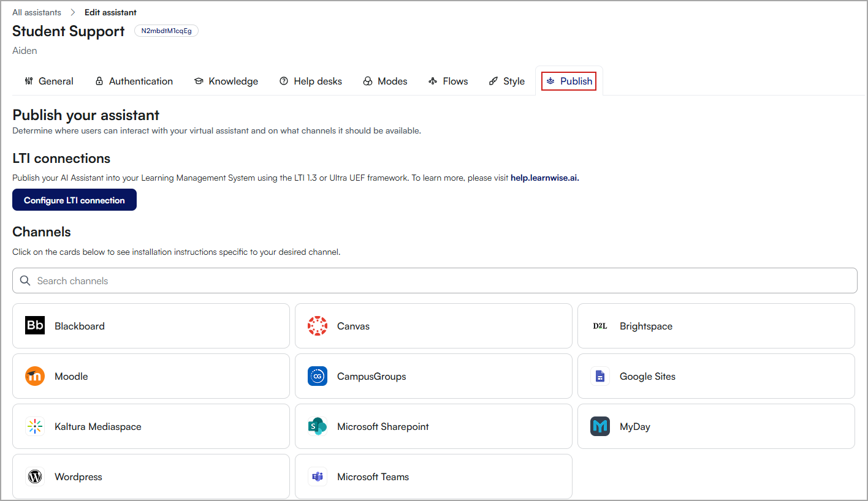The height and width of the screenshot is (501, 868).
Task: Click the Microsoft Teams logo icon
Action: point(318,477)
